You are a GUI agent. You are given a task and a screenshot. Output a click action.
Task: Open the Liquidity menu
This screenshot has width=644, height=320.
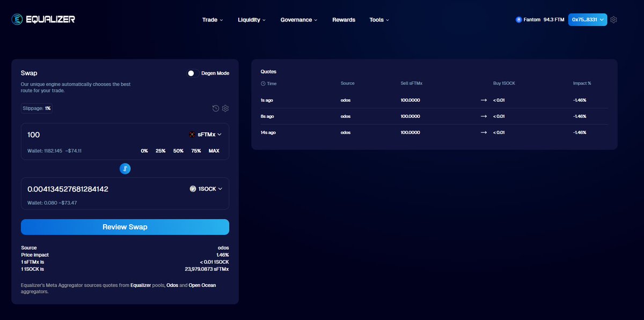coord(252,20)
